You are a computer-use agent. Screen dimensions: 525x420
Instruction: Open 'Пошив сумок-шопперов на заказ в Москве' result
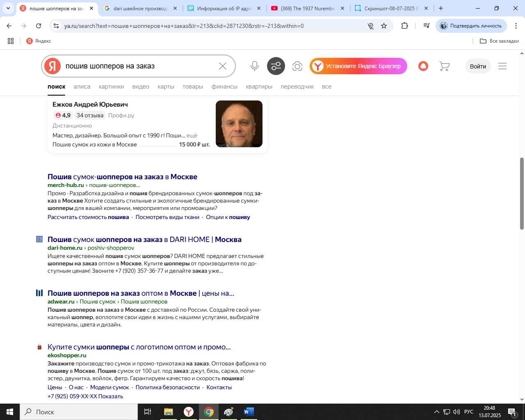point(122,177)
